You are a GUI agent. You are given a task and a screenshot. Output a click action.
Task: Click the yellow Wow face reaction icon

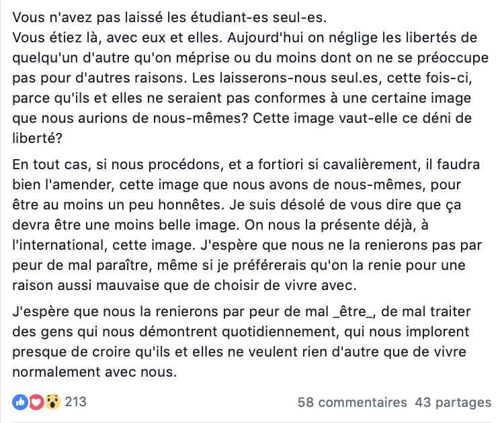click(x=52, y=402)
